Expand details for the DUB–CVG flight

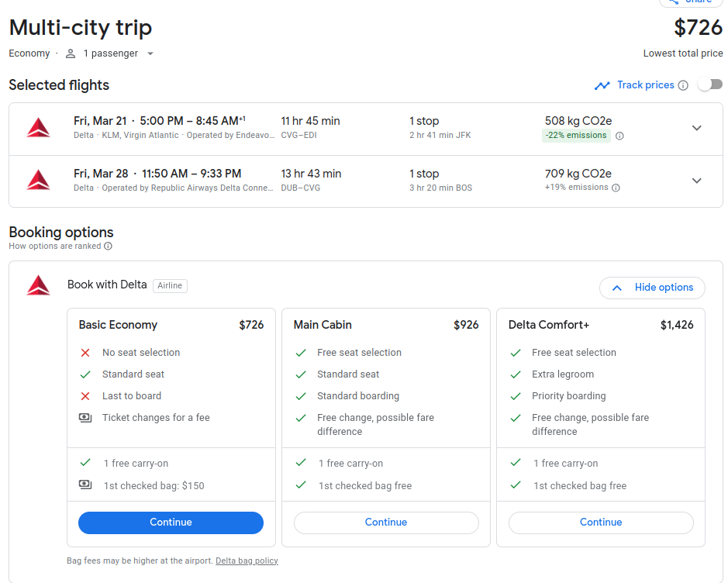pyautogui.click(x=696, y=180)
